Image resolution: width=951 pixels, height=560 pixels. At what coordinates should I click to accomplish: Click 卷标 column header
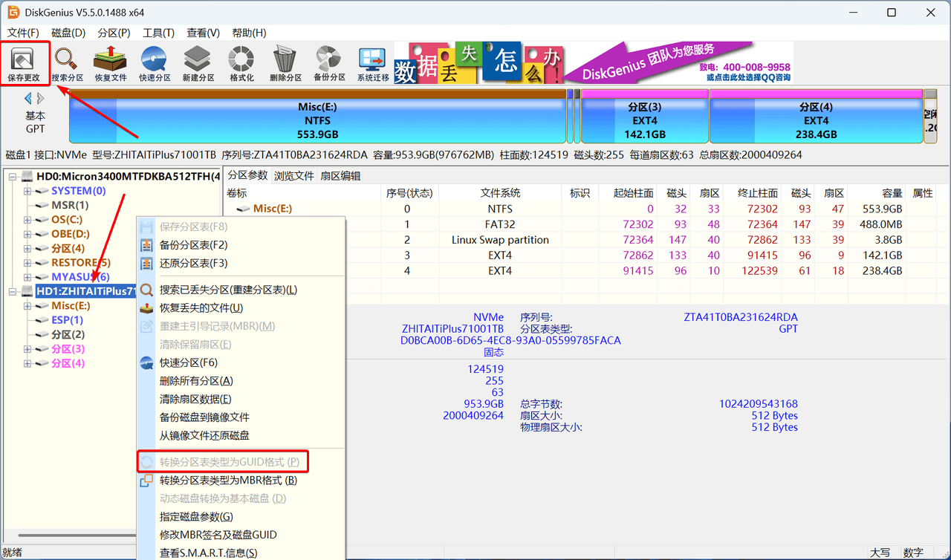[x=303, y=193]
